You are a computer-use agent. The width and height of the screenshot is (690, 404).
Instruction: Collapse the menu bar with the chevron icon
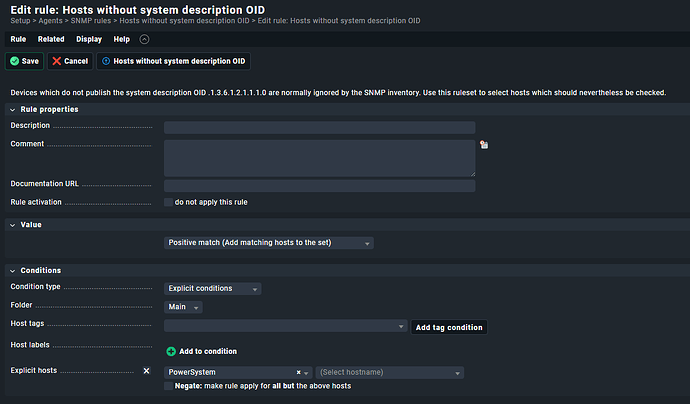[144, 39]
